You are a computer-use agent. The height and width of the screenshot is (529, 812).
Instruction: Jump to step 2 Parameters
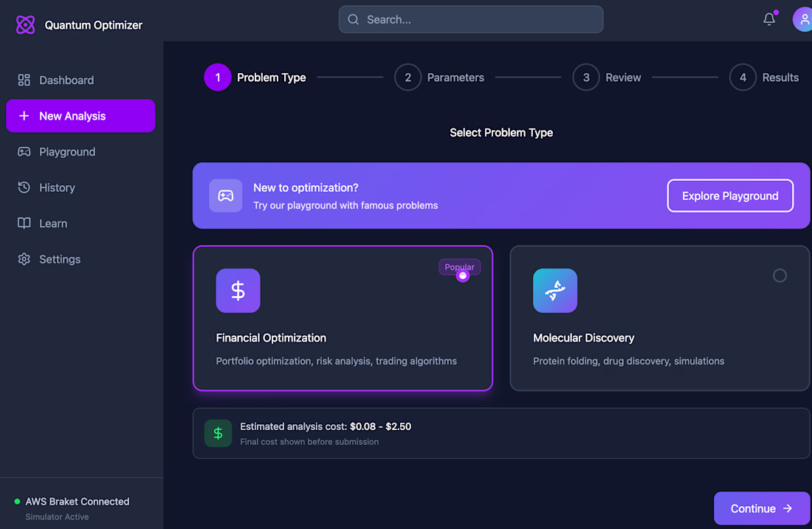[439, 77]
